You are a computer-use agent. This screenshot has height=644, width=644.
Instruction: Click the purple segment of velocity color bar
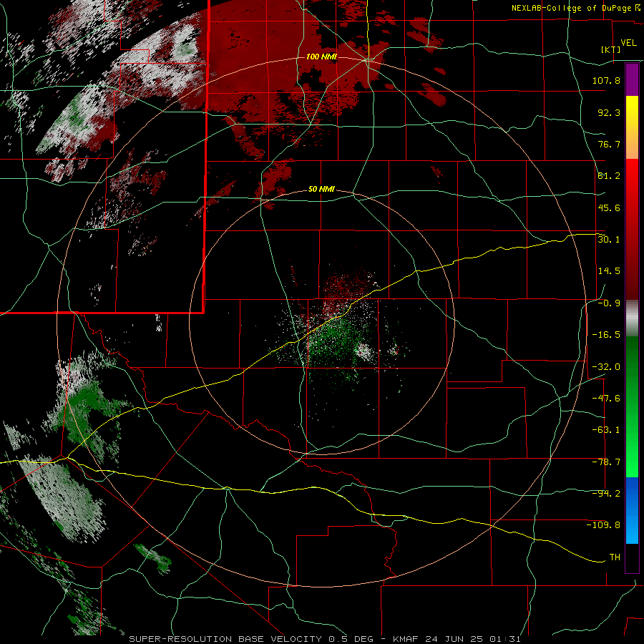click(x=632, y=80)
